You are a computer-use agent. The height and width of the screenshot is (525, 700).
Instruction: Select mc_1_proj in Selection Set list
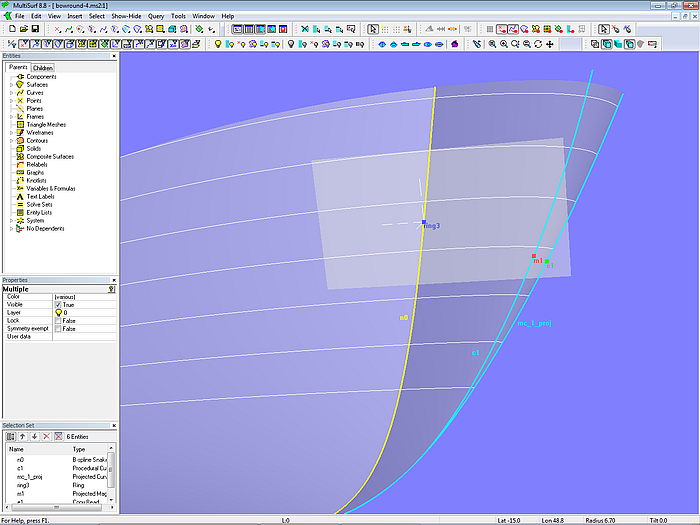click(x=29, y=477)
